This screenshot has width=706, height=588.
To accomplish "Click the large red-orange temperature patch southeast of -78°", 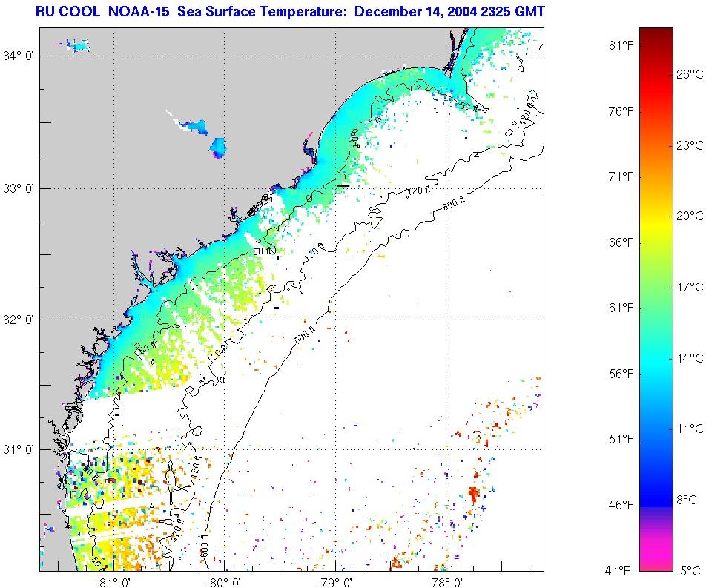I will pyautogui.click(x=473, y=493).
